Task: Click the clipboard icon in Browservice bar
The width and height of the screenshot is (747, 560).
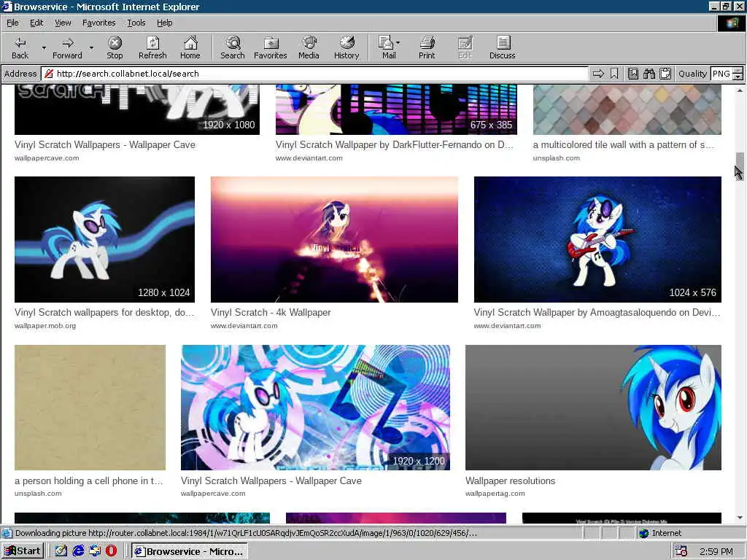Action: point(665,74)
